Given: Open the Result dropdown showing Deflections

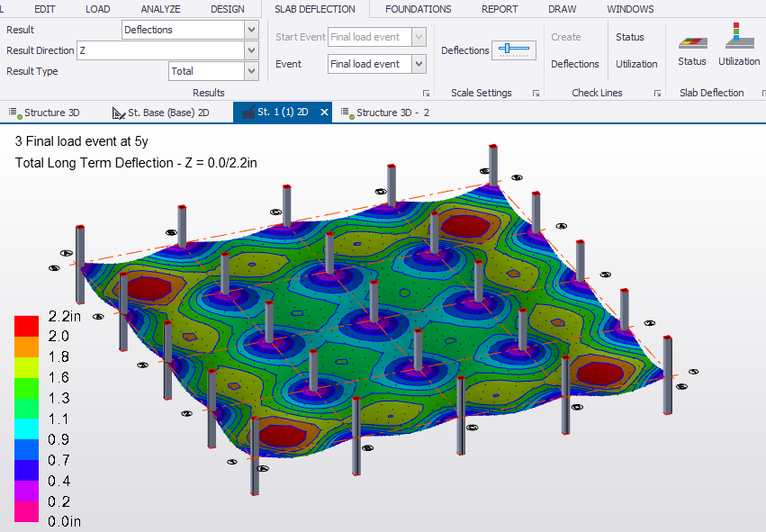Looking at the screenshot, I should [249, 29].
